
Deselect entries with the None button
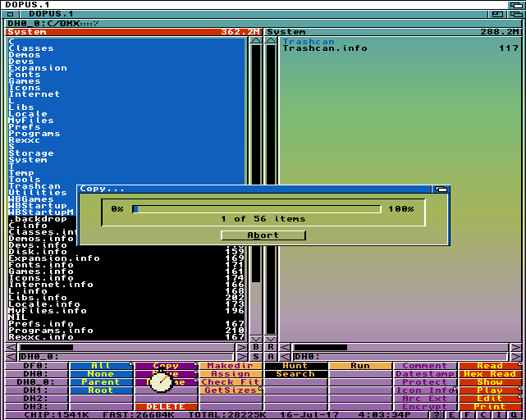pos(101,374)
